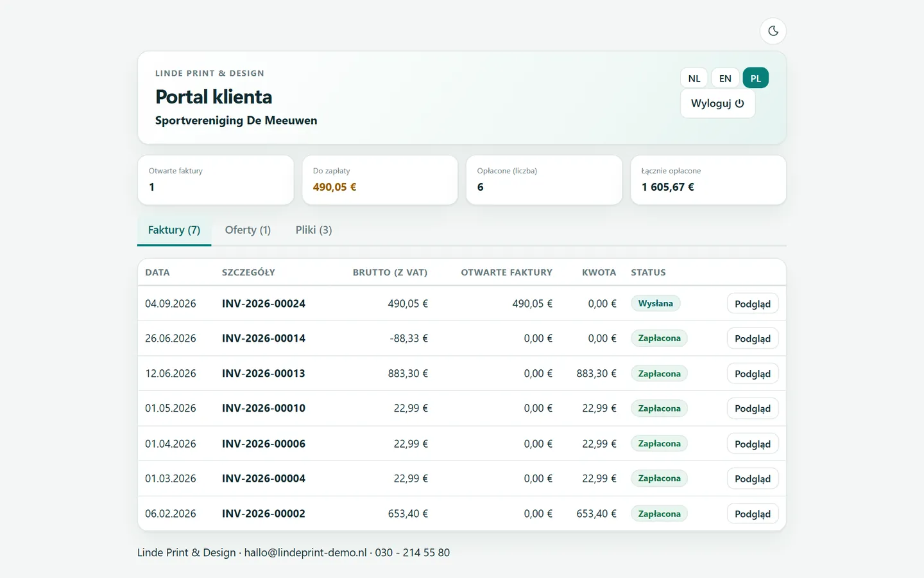This screenshot has width=924, height=578.
Task: Switch language to EN
Action: point(725,78)
